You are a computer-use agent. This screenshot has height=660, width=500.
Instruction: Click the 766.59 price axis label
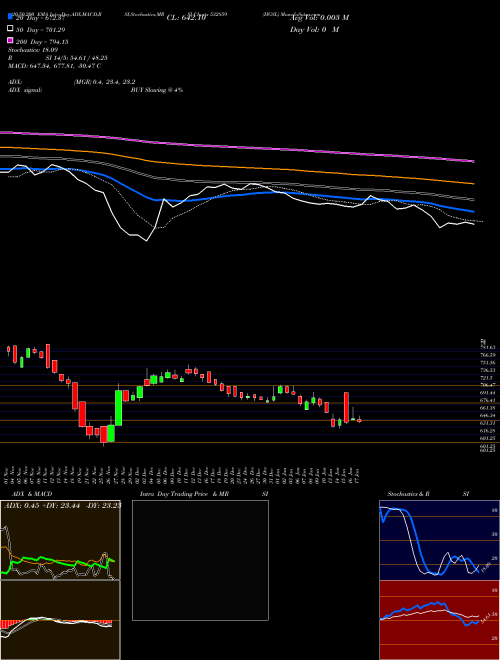(x=487, y=355)
